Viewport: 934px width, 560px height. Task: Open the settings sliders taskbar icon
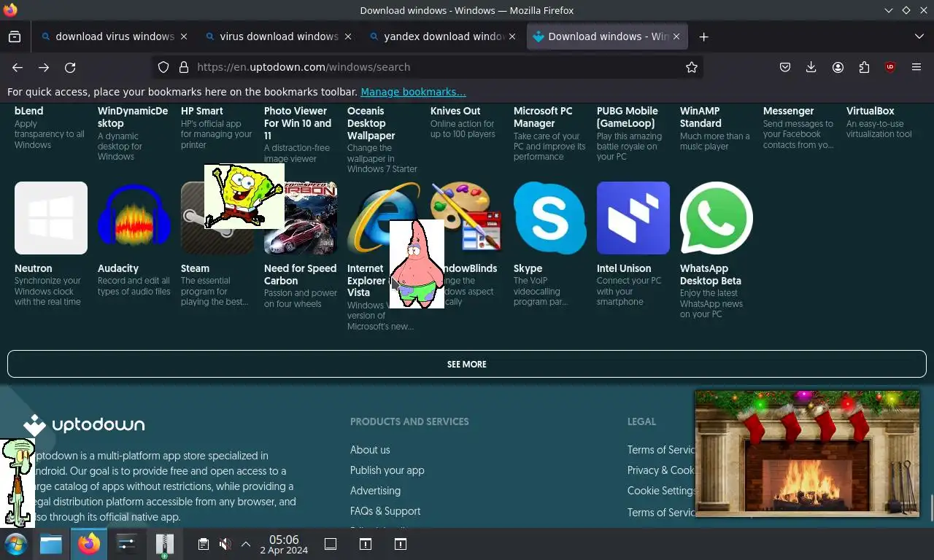(x=127, y=544)
